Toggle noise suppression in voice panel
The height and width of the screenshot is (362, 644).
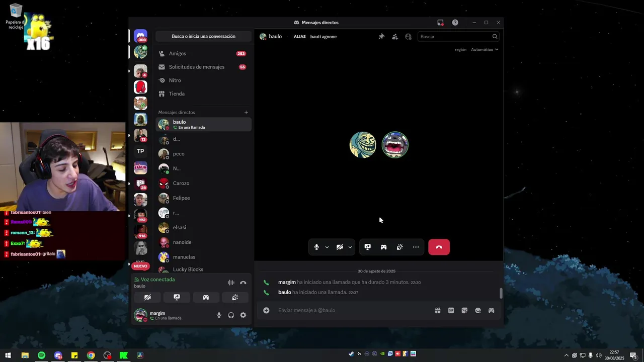click(x=231, y=283)
